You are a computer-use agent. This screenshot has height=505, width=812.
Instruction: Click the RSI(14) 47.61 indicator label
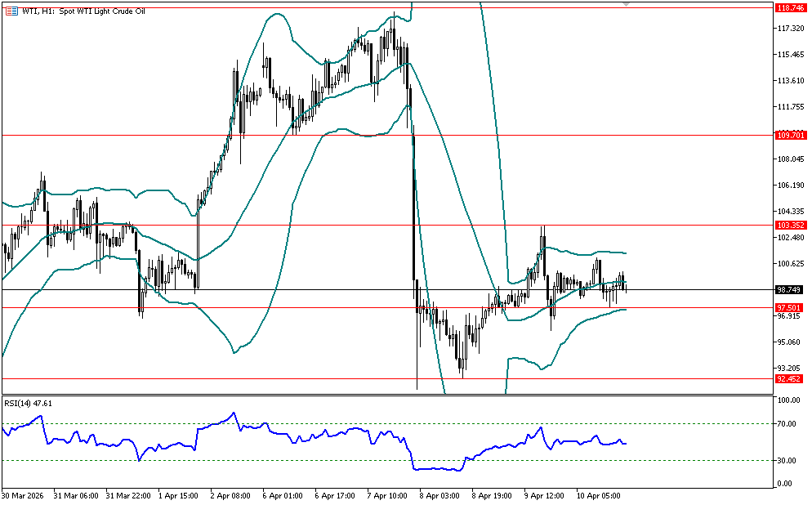pos(29,403)
